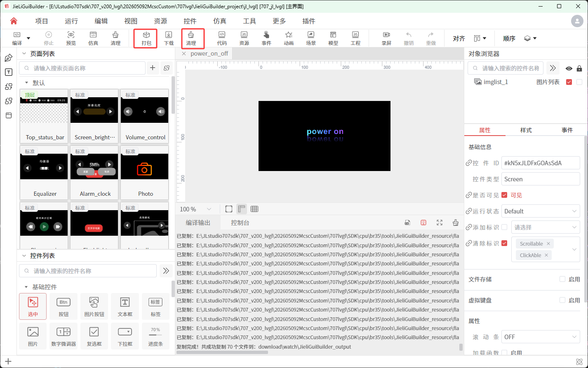Screen dimensions: 588x368
Task: Check the 添加标识 checkbox
Action: [504, 227]
